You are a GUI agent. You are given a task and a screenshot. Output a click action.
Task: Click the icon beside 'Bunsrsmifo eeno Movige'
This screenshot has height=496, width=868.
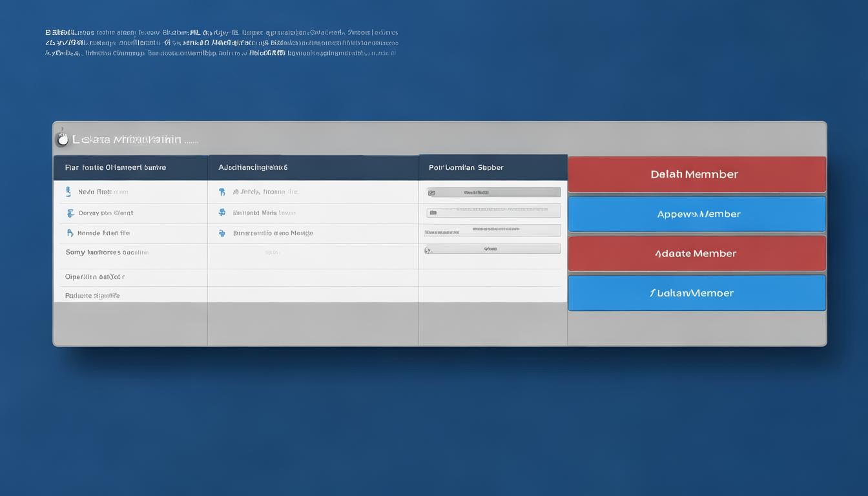[222, 233]
